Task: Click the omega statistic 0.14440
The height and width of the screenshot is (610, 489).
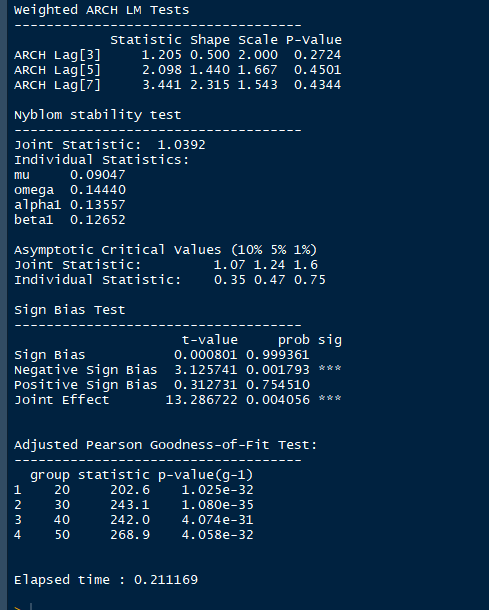Action: pos(98,190)
